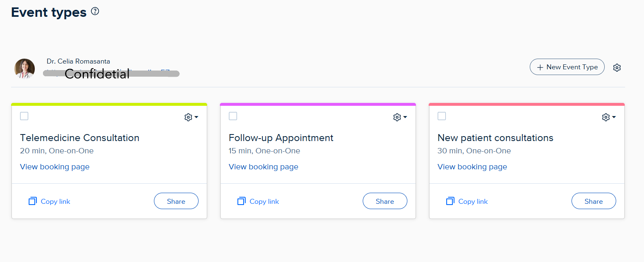The height and width of the screenshot is (262, 644).
Task: View booking page for New patient consultations
Action: (472, 167)
